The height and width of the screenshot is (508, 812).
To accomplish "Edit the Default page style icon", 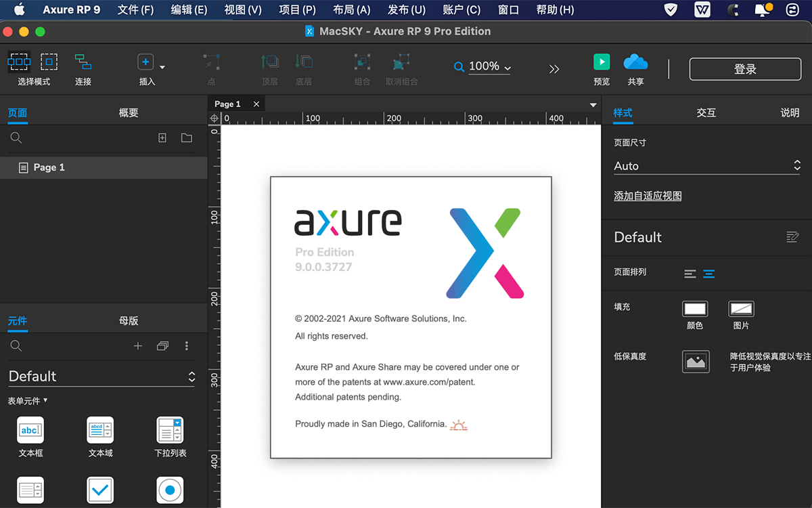I will pos(793,237).
